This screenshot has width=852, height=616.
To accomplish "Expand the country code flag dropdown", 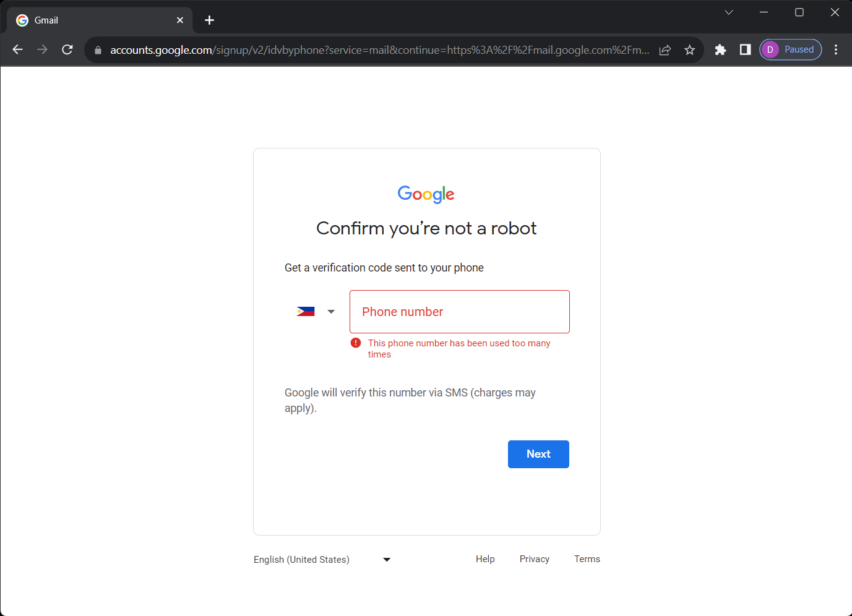I will pos(316,312).
